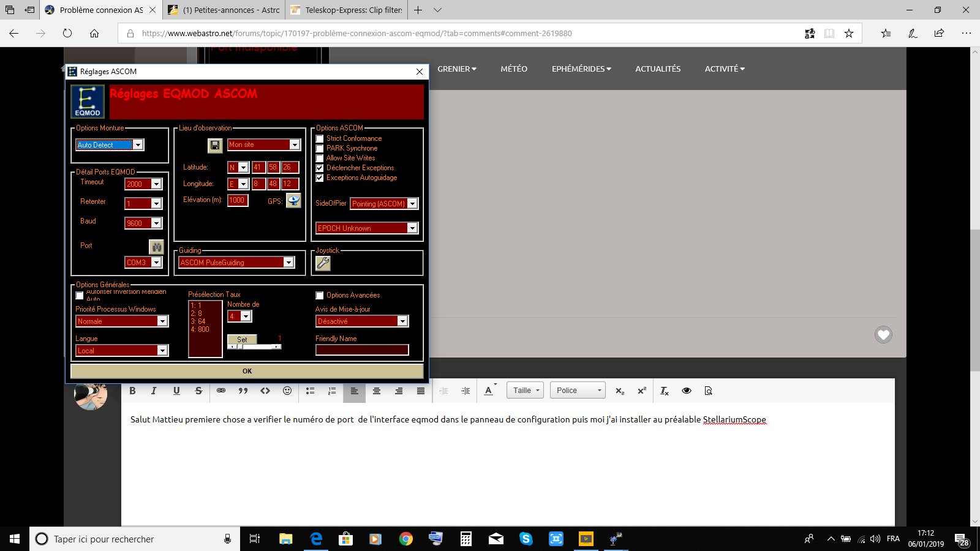Insert a link with the chain icon
The image size is (980, 551).
221,391
